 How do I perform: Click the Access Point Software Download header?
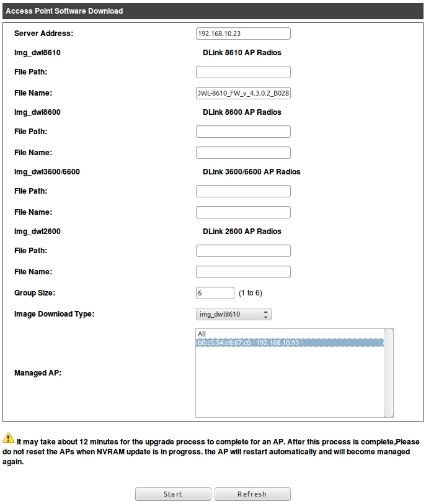click(x=64, y=11)
